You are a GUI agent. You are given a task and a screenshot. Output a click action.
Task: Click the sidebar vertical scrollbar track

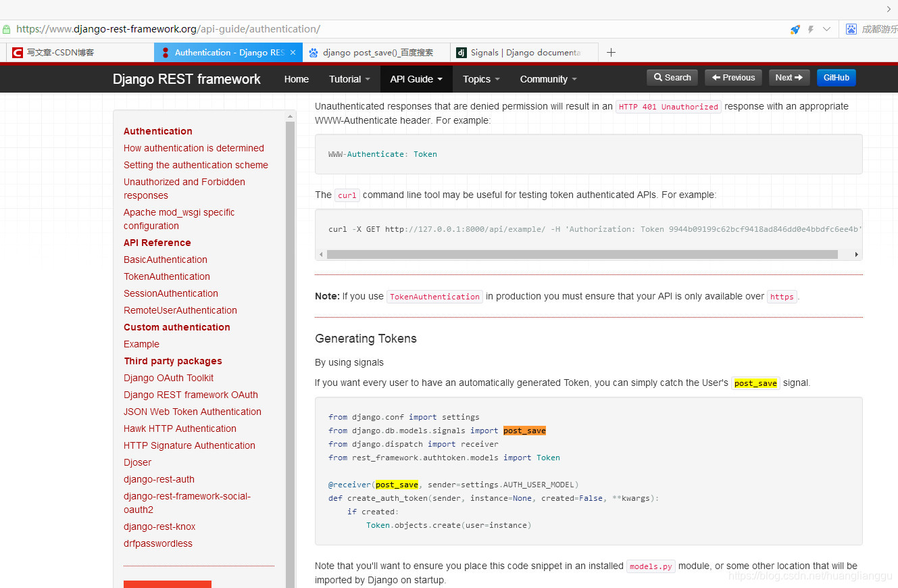pyautogui.click(x=291, y=355)
